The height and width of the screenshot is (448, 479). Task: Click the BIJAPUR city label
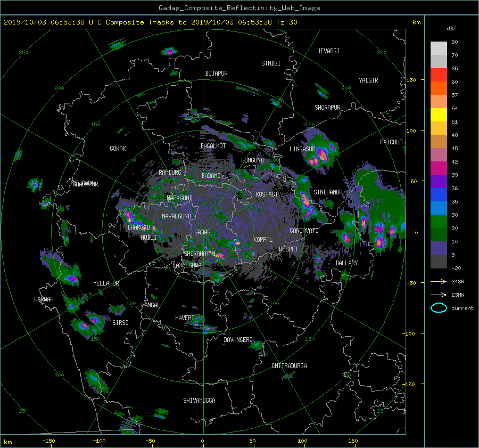coord(216,74)
